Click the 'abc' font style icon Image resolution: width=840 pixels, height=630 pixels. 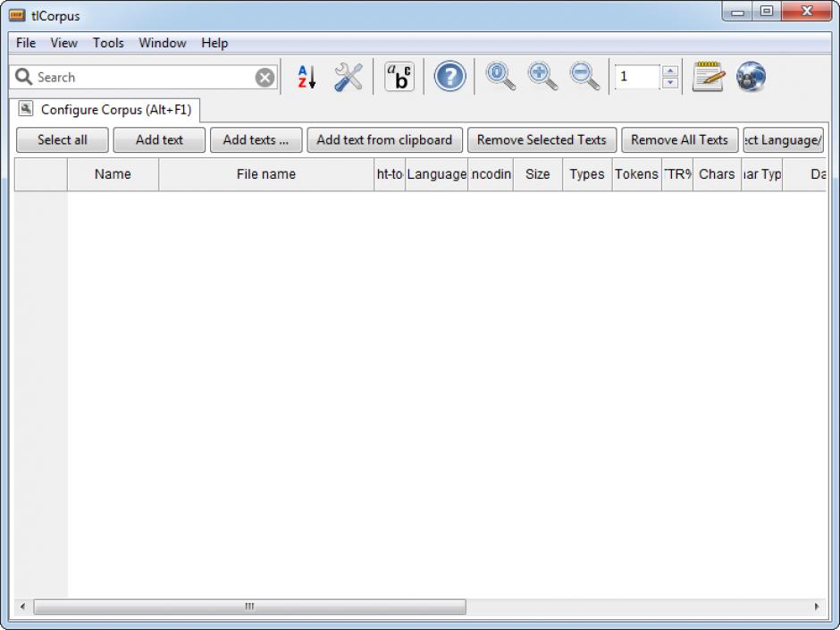coord(399,78)
